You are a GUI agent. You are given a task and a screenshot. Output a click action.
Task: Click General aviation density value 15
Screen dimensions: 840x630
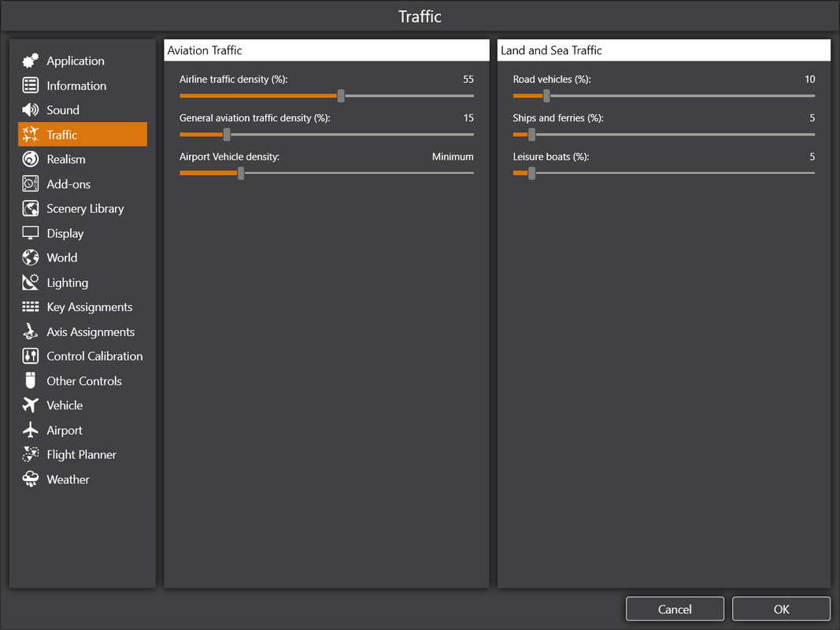468,118
